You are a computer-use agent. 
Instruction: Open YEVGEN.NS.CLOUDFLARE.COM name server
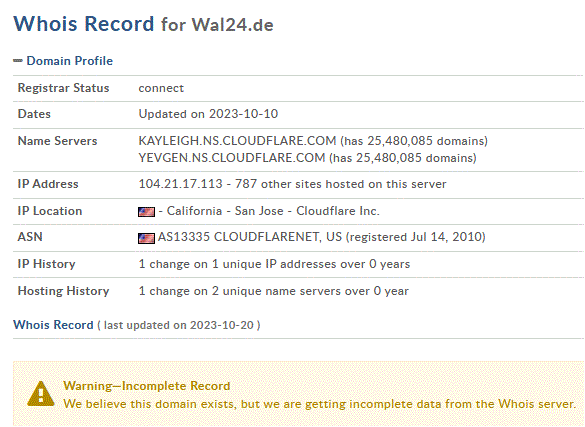tap(232, 158)
